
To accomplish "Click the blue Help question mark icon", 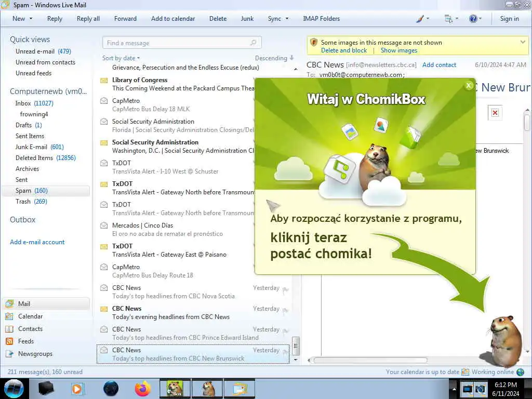I will [x=473, y=19].
